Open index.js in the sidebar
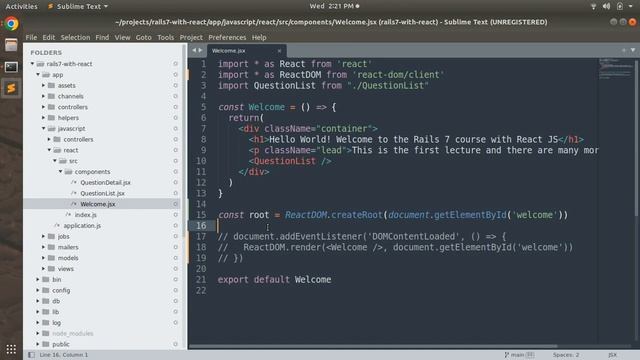The width and height of the screenshot is (640, 360). pos(86,215)
